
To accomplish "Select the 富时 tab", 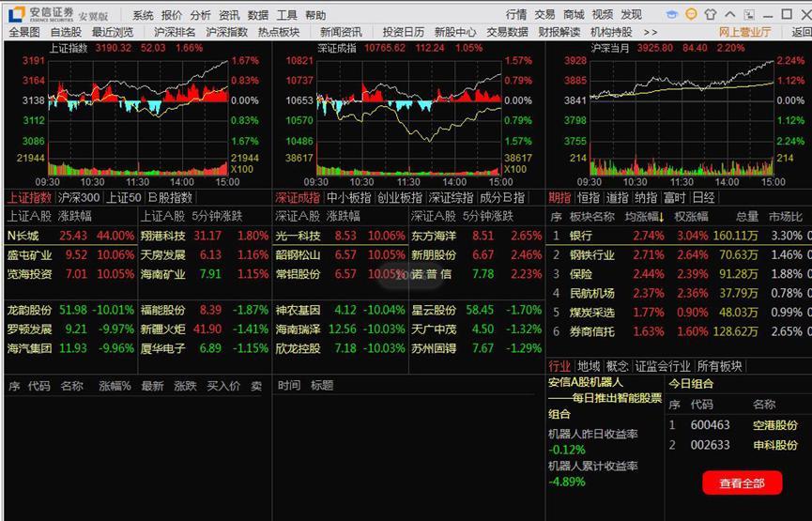I will click(674, 197).
